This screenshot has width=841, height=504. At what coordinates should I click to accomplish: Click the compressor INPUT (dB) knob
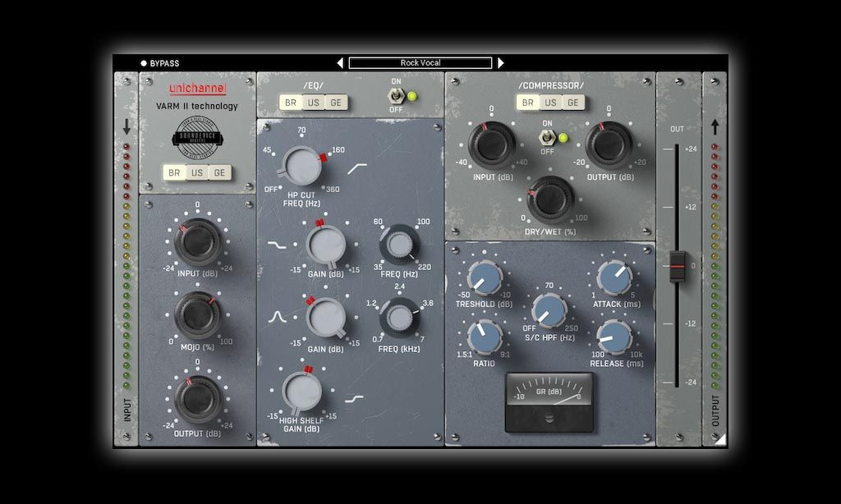(x=491, y=145)
